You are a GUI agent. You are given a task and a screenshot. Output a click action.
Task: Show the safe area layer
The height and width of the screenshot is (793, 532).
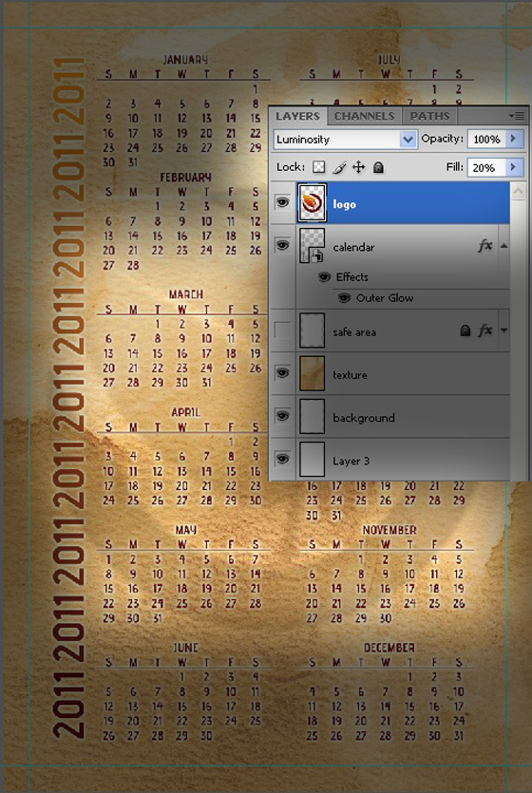[x=283, y=330]
